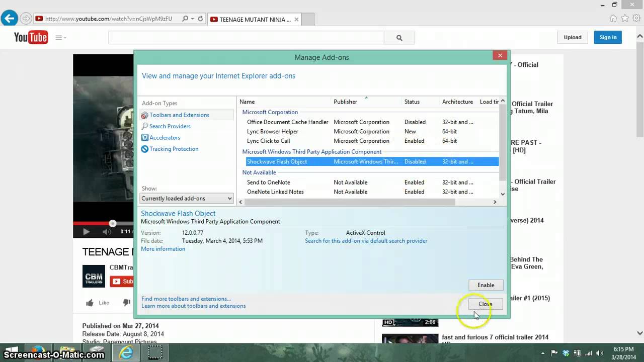Image resolution: width=644 pixels, height=362 pixels.
Task: Sort add-ons by Name column
Action: point(284,102)
